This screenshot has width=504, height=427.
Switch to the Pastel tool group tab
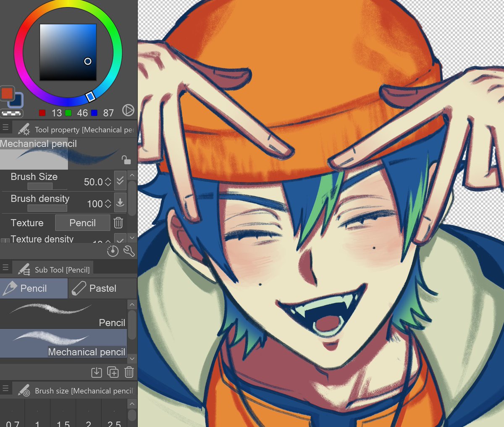102,288
